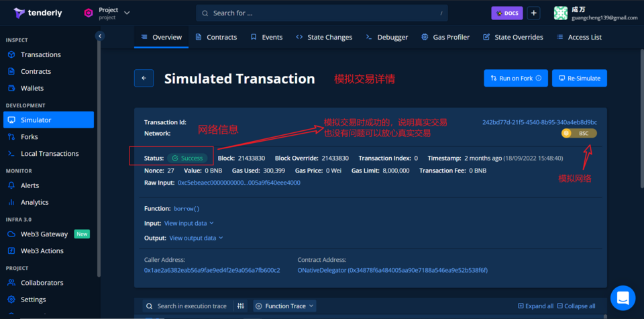This screenshot has height=319, width=644.
Task: Select Simulator in the sidebar
Action: tap(48, 120)
